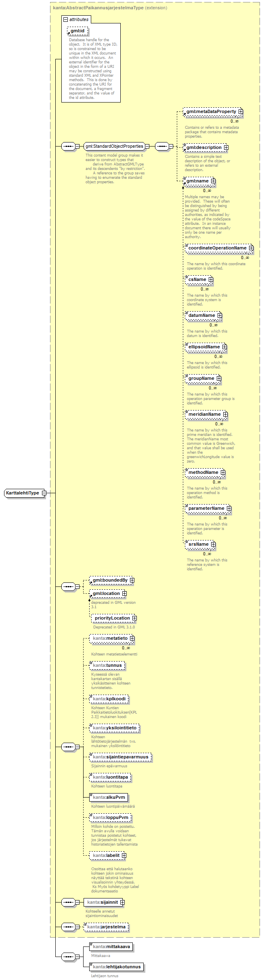Expand gml:metaDataProperty element
The height and width of the screenshot is (980, 264).
[x=241, y=111]
